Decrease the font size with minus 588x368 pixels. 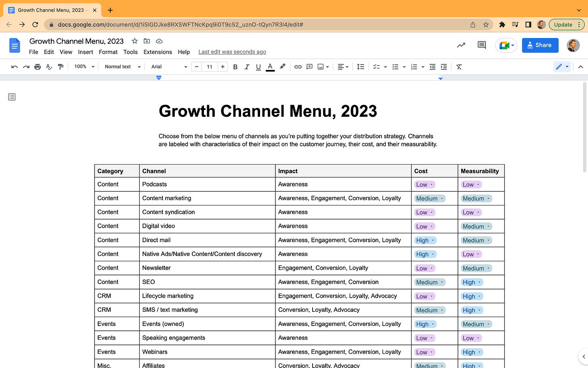[197, 67]
